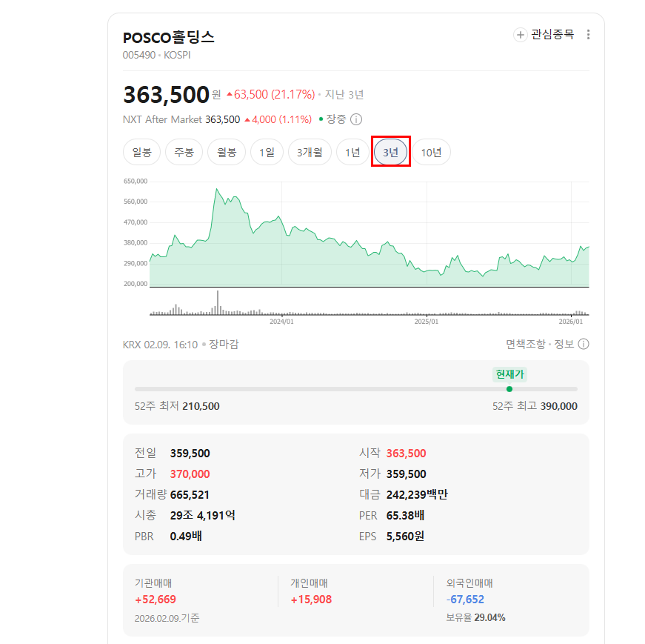This screenshot has width=645, height=644.
Task: Click the 시총 29조 4,191억 value
Action: tap(202, 516)
